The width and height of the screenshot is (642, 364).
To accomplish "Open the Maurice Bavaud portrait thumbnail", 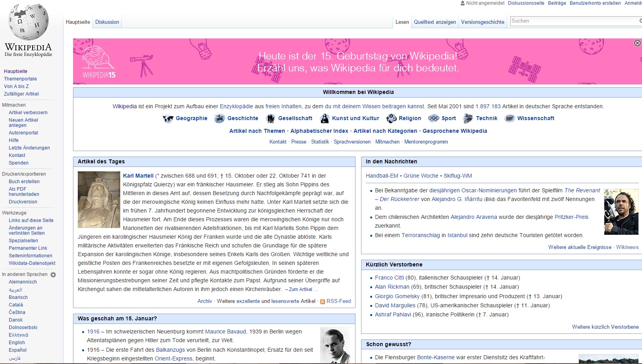I will click(x=335, y=345).
